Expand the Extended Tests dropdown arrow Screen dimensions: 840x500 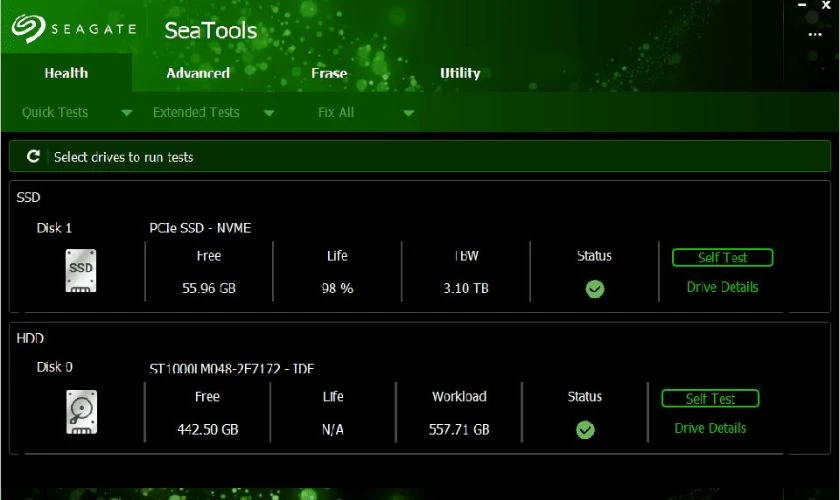coord(269,113)
